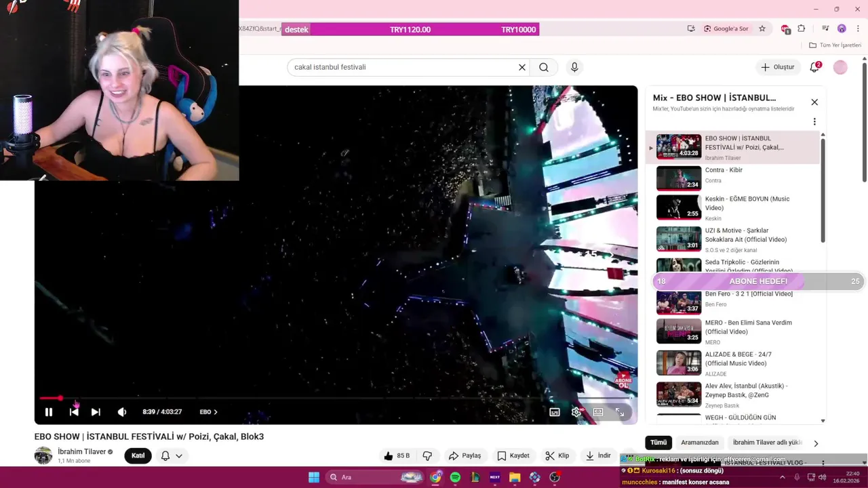
Task: Open the Windows Start menu
Action: click(314, 477)
